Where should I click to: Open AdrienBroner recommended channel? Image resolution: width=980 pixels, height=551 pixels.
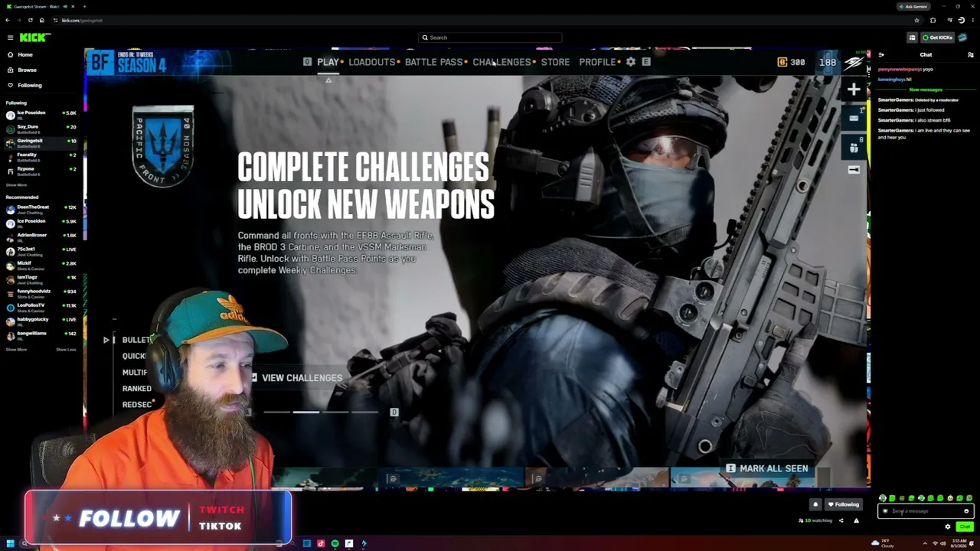pyautogui.click(x=41, y=236)
